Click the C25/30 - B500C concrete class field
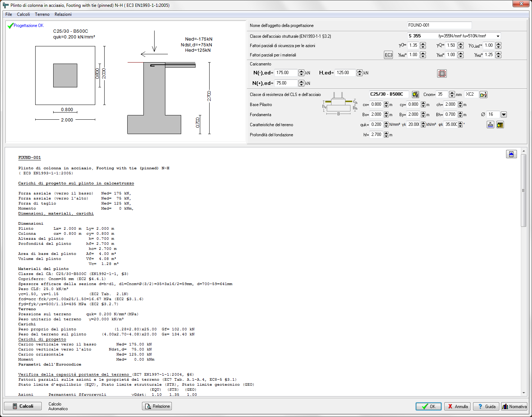Viewport: 532px width, 417px height. click(x=389, y=95)
